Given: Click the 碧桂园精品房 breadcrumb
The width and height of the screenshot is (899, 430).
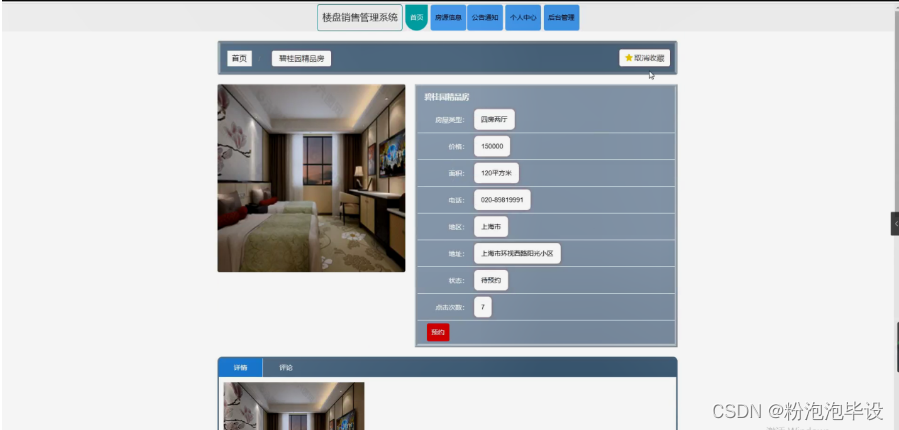Looking at the screenshot, I should click(x=301, y=58).
